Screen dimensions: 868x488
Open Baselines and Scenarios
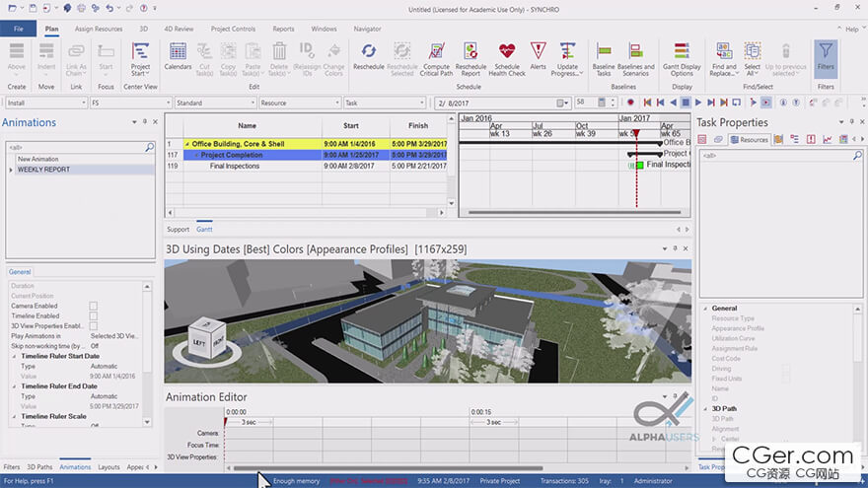coord(635,59)
